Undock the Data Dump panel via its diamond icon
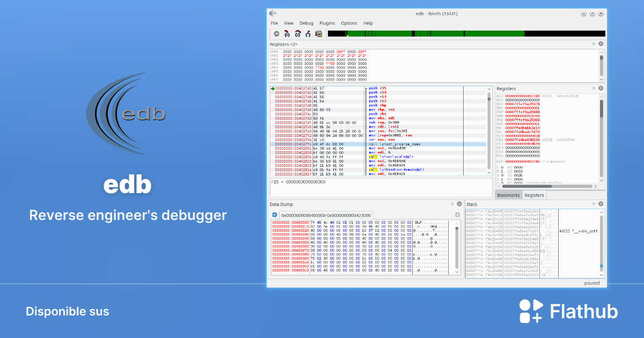The height and width of the screenshot is (338, 644). pyautogui.click(x=452, y=204)
